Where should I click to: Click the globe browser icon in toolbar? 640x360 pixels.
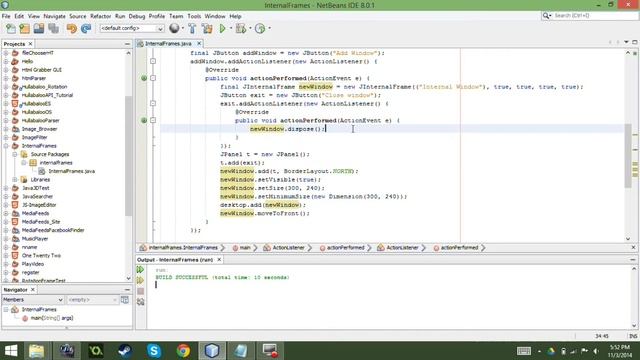pos(174,28)
